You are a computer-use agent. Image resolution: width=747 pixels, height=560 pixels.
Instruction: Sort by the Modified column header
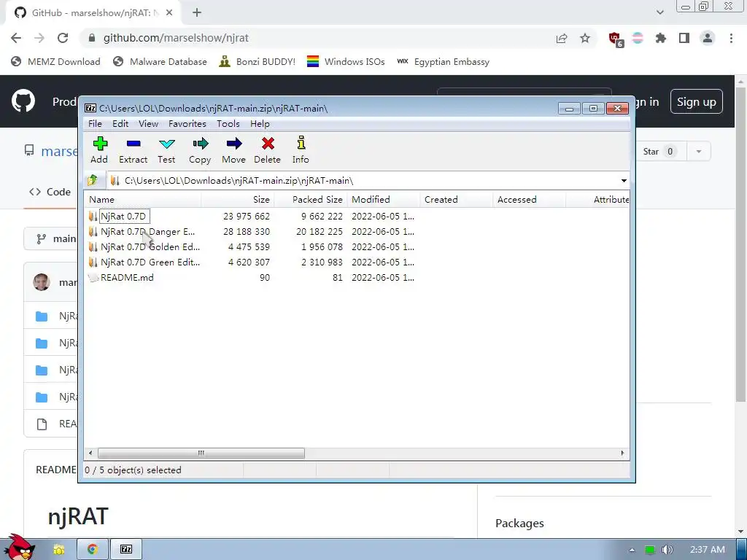click(x=383, y=200)
